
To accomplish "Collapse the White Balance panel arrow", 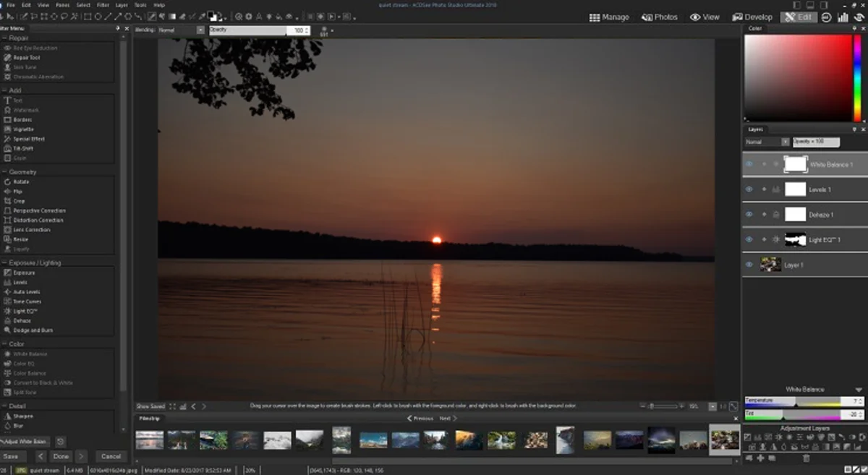I will pos(859,390).
